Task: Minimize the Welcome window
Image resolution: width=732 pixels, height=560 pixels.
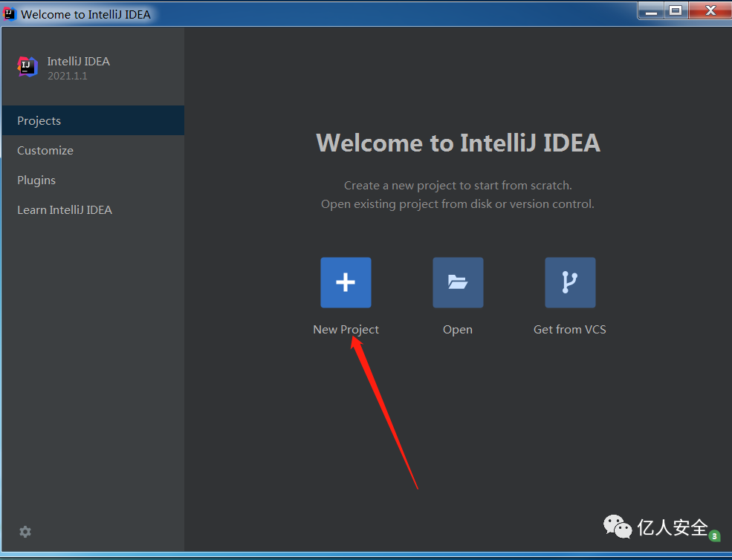Action: click(651, 10)
